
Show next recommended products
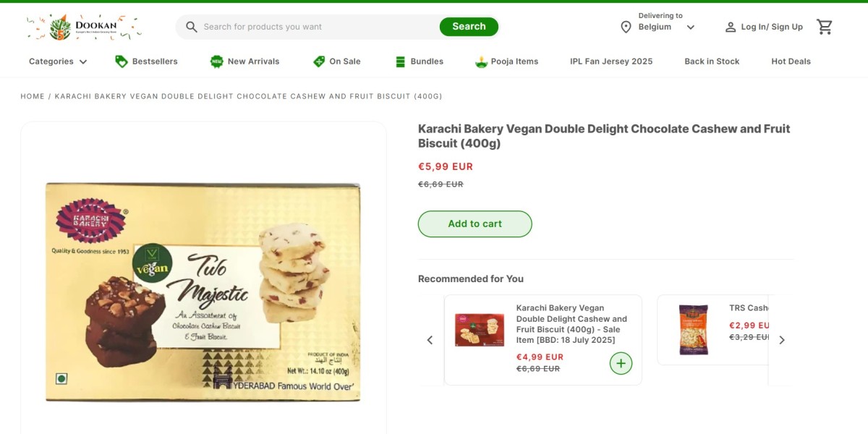click(781, 340)
